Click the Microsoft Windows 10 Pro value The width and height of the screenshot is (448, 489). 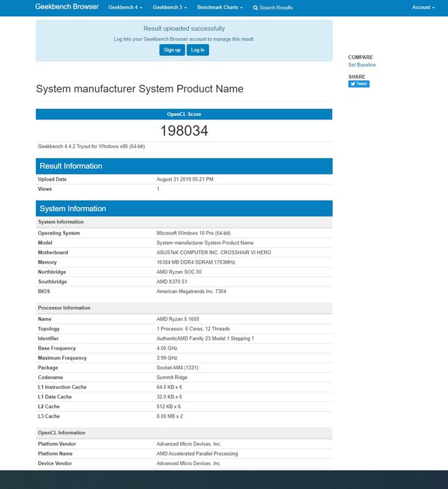click(193, 233)
